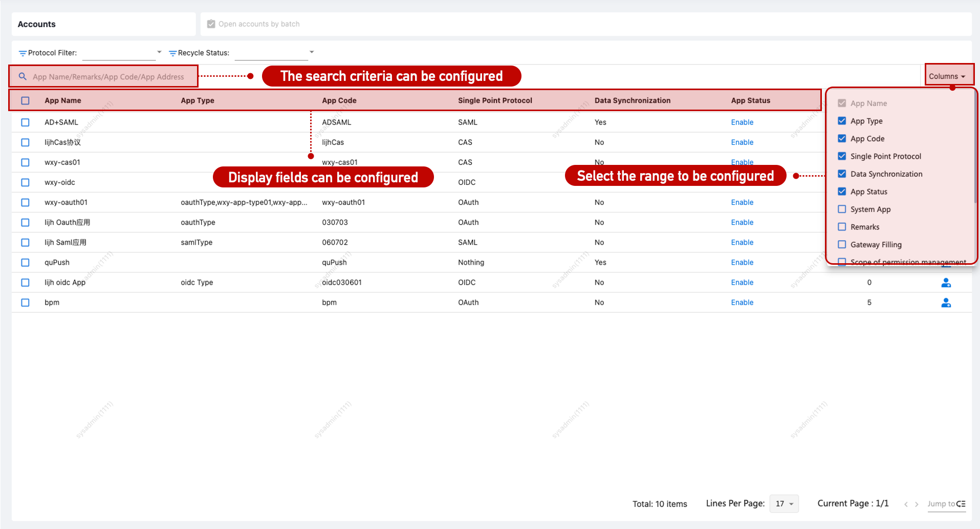Click the jump-to-page icon at bottom right
Viewport: 980px width, 529px height.
962,504
